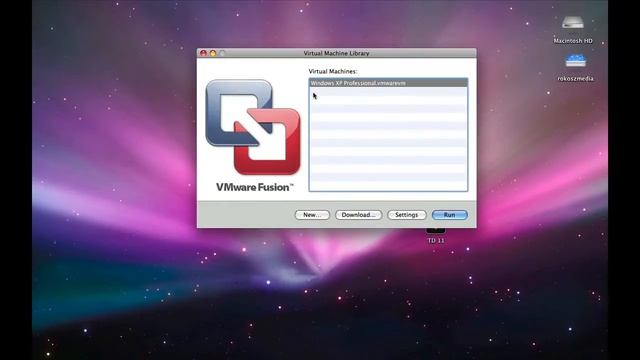Viewport: 640px width, 360px height.
Task: Open the Download... button
Action: click(358, 215)
